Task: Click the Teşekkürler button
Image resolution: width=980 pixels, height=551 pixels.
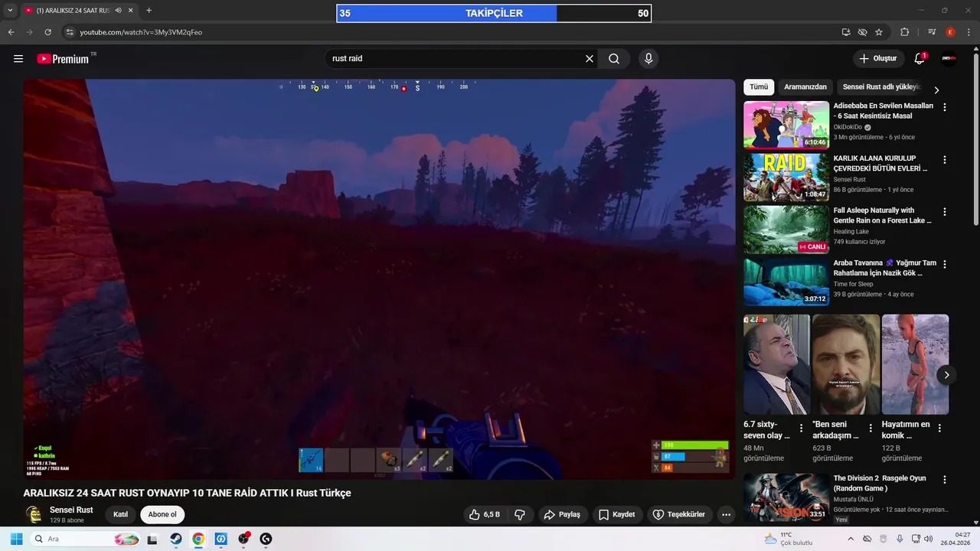Action: 679,514
